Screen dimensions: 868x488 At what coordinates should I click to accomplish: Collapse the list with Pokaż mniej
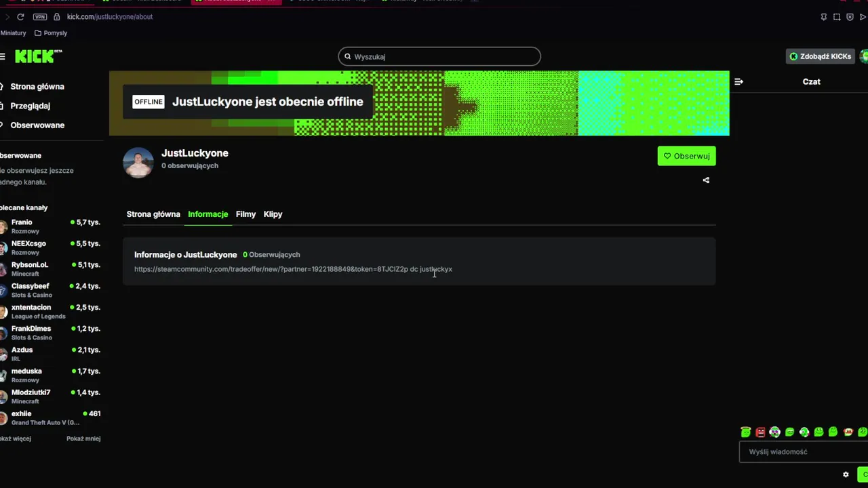point(83,439)
